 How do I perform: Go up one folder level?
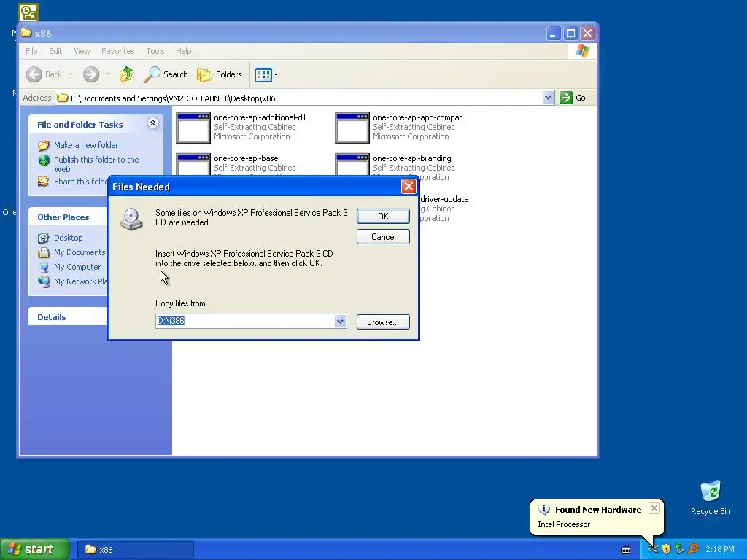coord(125,74)
